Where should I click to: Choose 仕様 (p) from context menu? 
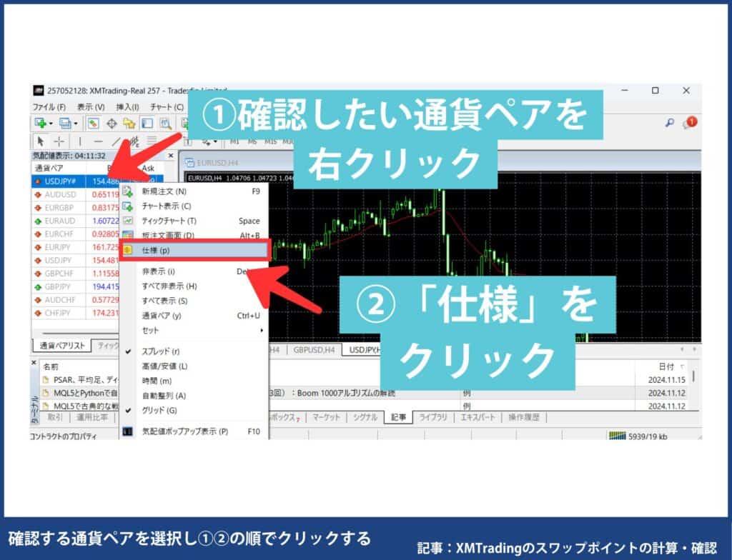[194, 250]
